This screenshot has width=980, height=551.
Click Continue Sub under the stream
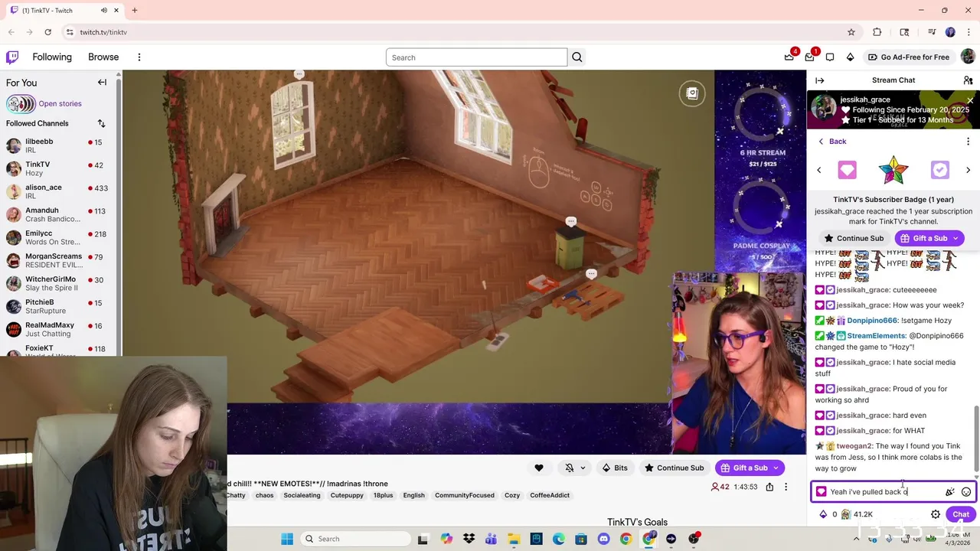[674, 468]
